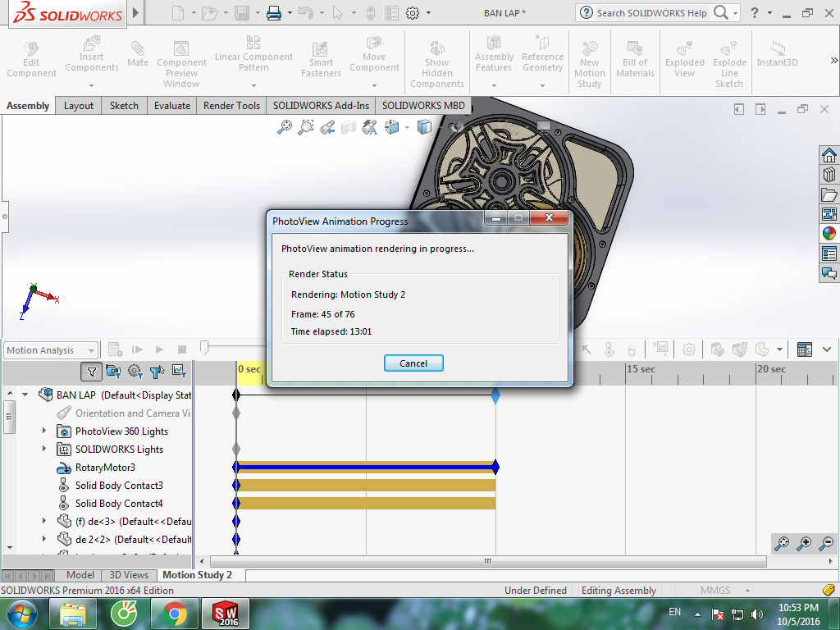Click the timeline horizontal scrollbar
The width and height of the screenshot is (840, 630).
tap(488, 561)
